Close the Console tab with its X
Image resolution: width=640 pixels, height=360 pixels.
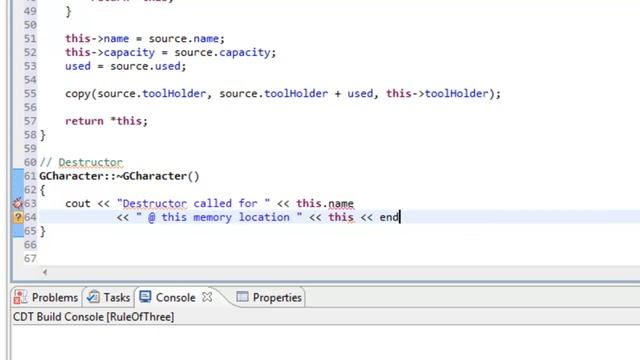point(207,297)
